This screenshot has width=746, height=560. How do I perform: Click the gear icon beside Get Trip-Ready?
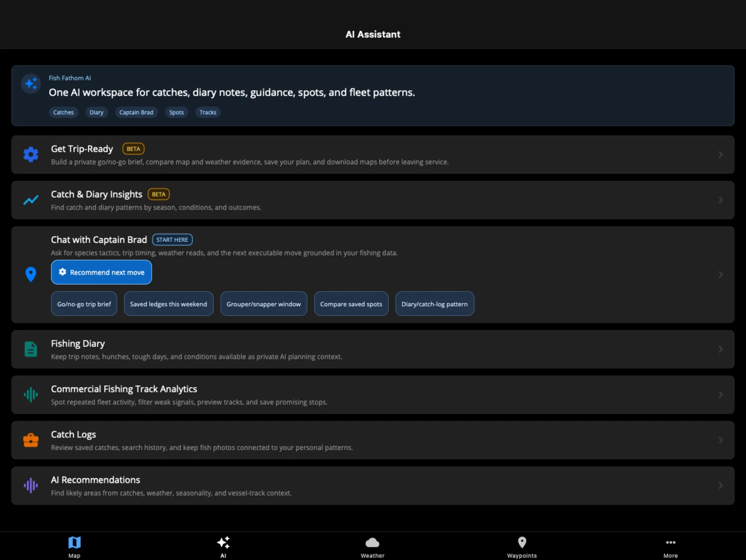tap(31, 155)
